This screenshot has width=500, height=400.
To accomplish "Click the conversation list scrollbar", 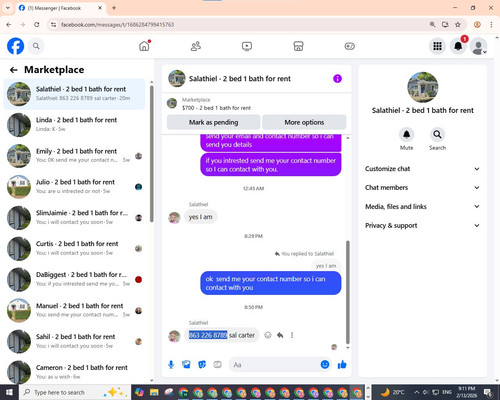I will [152, 153].
